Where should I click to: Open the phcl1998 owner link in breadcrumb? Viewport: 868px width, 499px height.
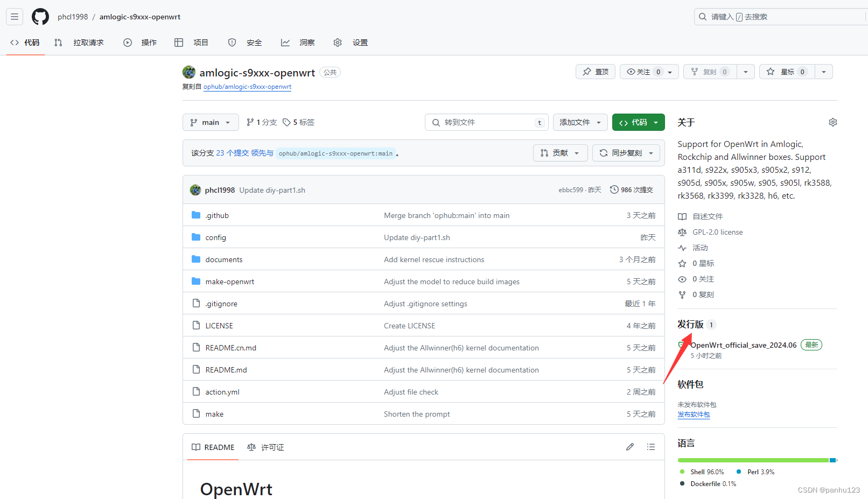pos(73,17)
